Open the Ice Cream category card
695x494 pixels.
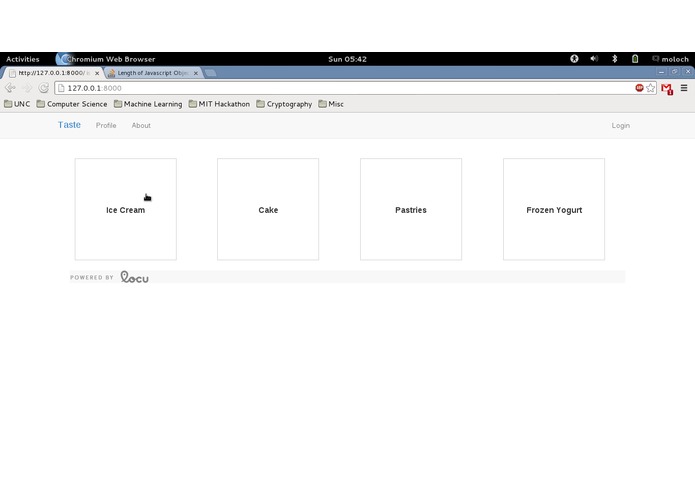125,209
